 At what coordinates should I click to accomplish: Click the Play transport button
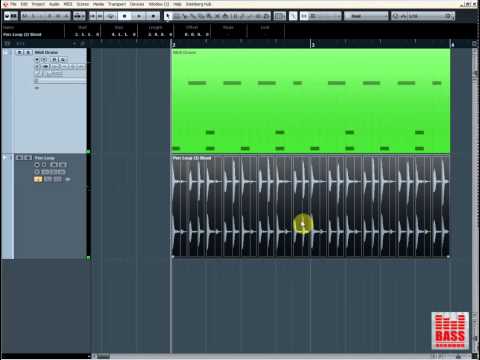139,16
